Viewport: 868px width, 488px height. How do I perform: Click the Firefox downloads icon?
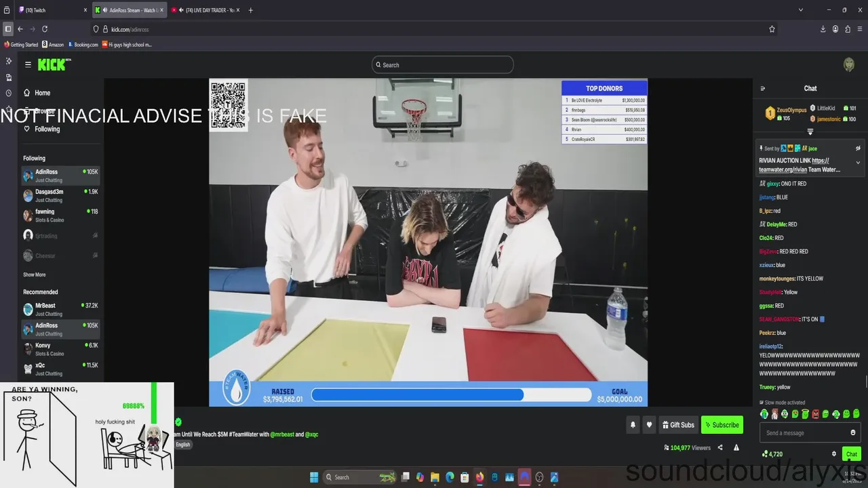(823, 29)
